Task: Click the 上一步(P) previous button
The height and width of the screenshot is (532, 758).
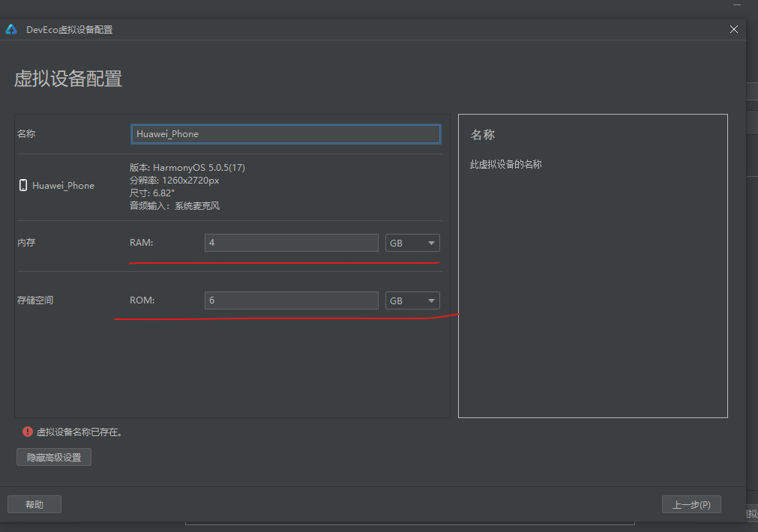Action: point(691,504)
